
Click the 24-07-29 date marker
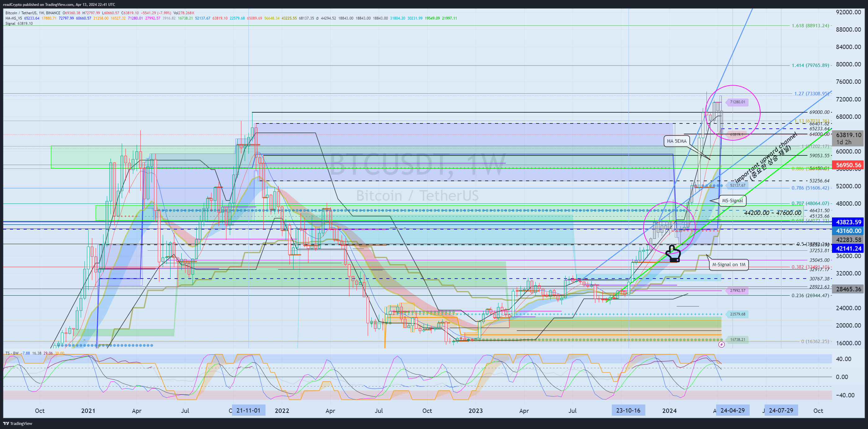tap(781, 410)
